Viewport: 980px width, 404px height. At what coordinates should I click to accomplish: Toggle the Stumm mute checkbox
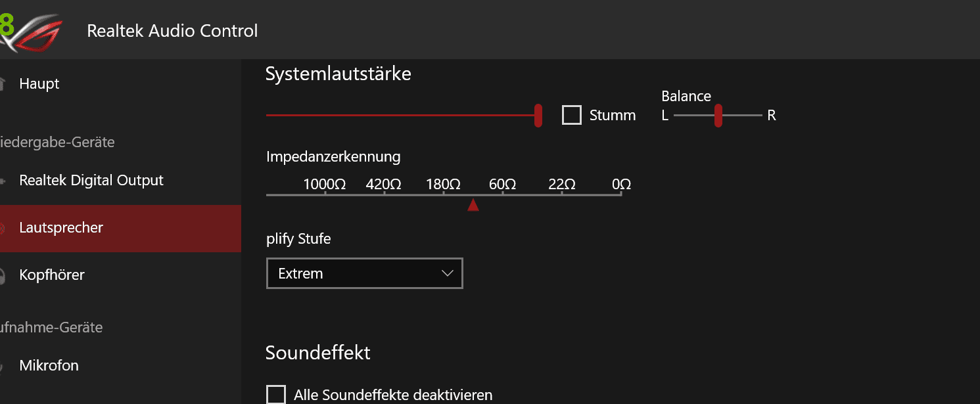572,116
